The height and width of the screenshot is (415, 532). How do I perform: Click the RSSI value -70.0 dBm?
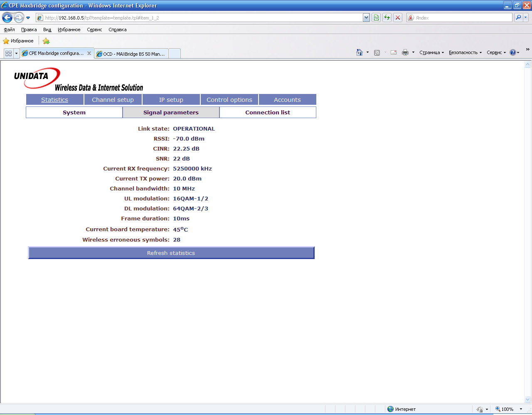[x=189, y=139]
